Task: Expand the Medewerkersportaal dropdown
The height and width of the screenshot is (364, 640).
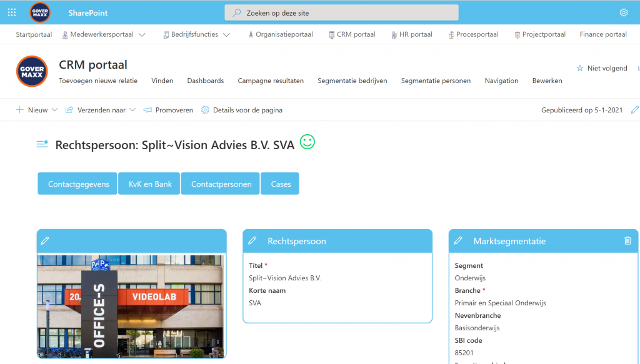Action: (x=142, y=35)
